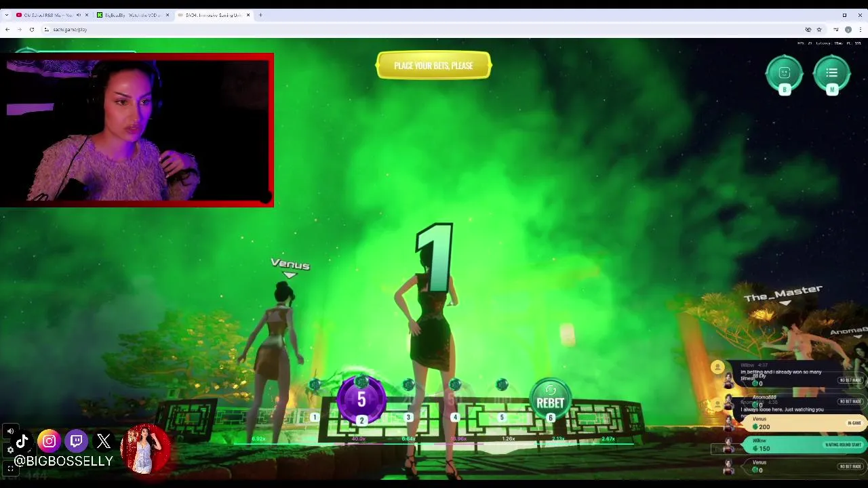Close the SACHI gaming tab
This screenshot has width=868, height=488.
coord(248,15)
